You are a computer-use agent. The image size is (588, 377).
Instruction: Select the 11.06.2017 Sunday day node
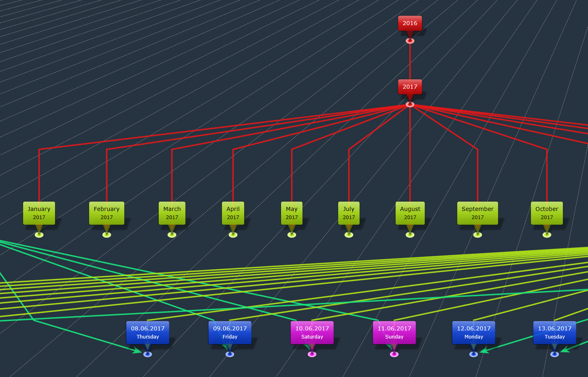coord(394,332)
